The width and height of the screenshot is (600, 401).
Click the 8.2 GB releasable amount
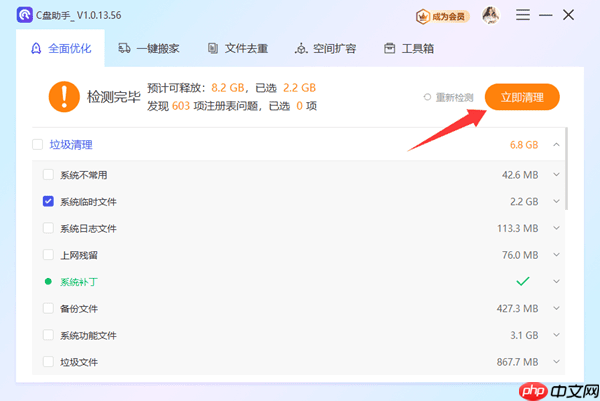228,88
